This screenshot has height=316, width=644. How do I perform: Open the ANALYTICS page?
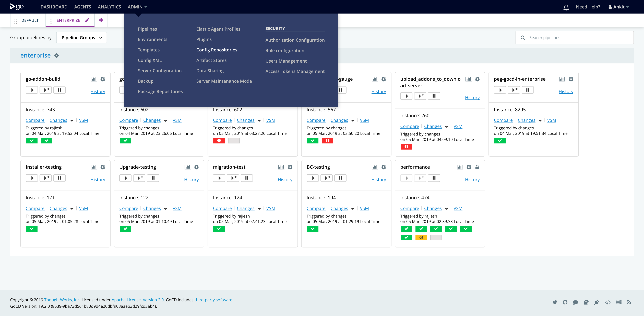pos(109,7)
